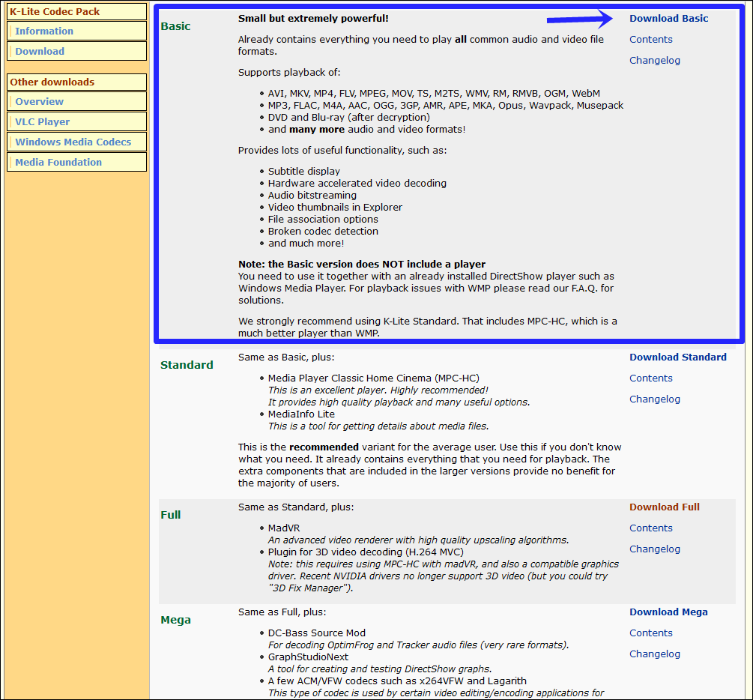Viewport: 753px width, 700px height.
Task: Click the Download Standard link
Action: [677, 357]
